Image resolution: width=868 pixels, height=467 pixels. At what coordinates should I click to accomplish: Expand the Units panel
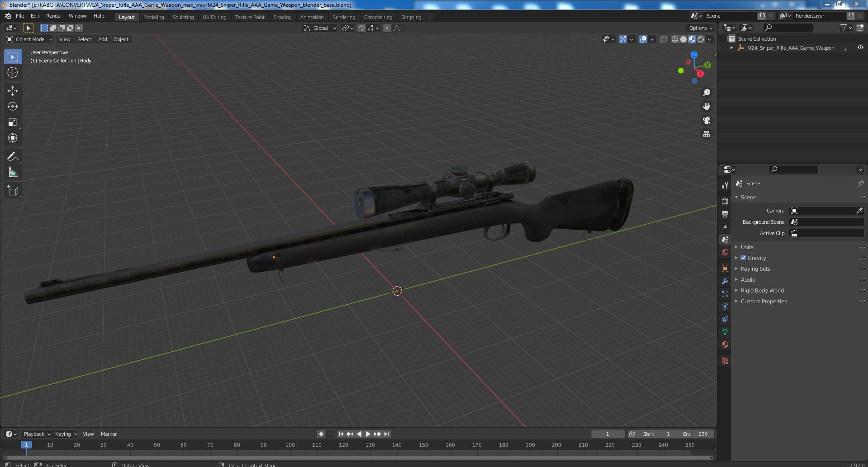(747, 247)
